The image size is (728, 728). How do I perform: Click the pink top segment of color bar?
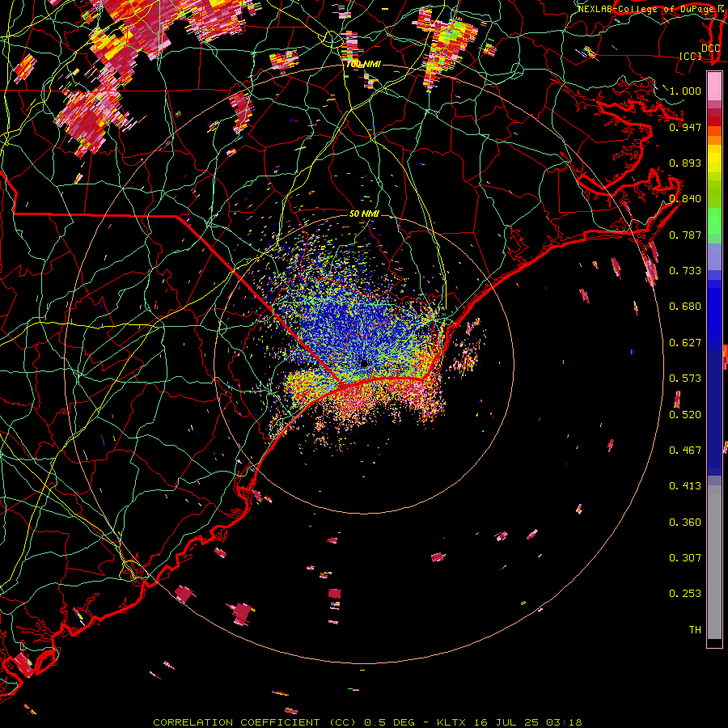[x=714, y=86]
